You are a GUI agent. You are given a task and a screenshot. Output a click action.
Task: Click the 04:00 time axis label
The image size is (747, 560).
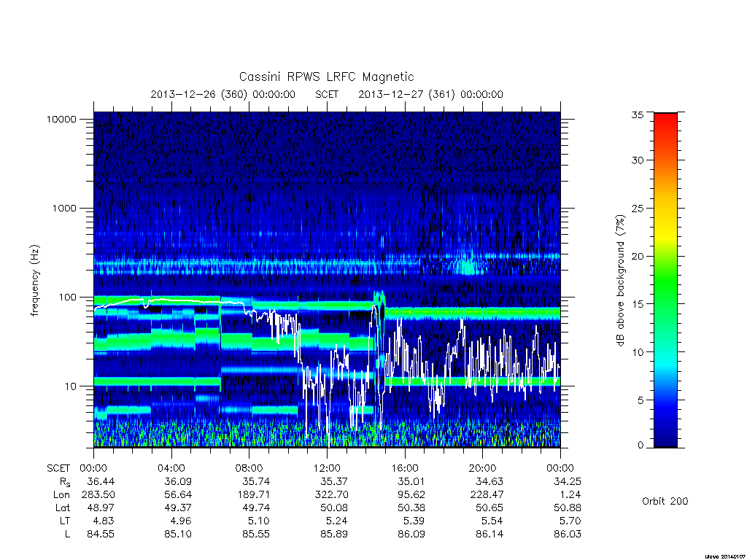(171, 468)
